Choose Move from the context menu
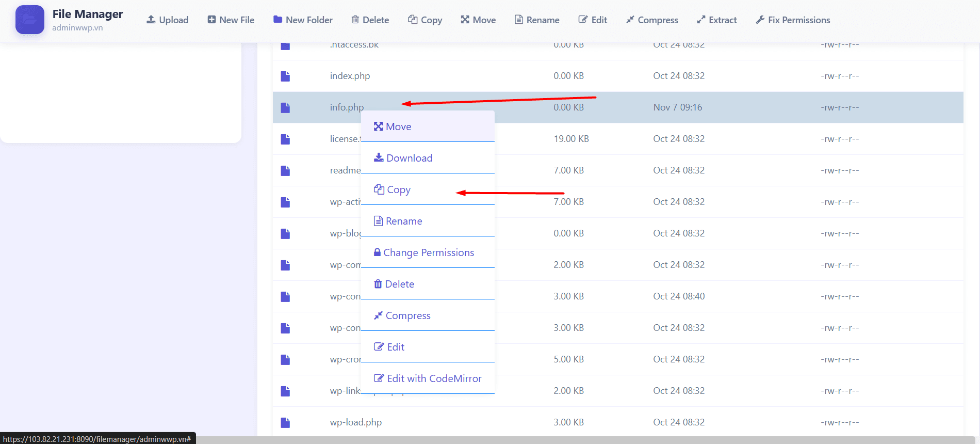This screenshot has width=980, height=444. (393, 126)
